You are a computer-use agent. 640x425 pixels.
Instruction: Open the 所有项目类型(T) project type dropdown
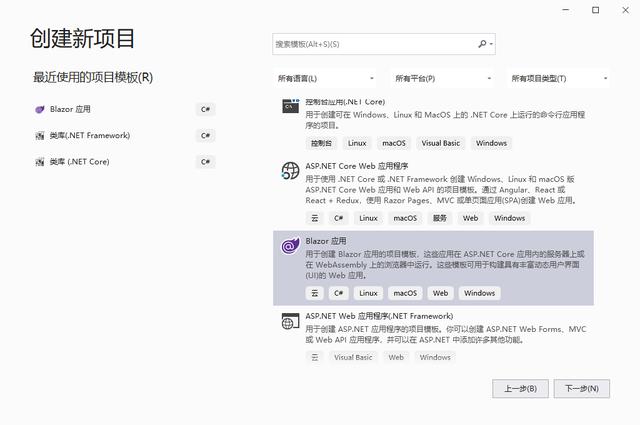tap(559, 78)
